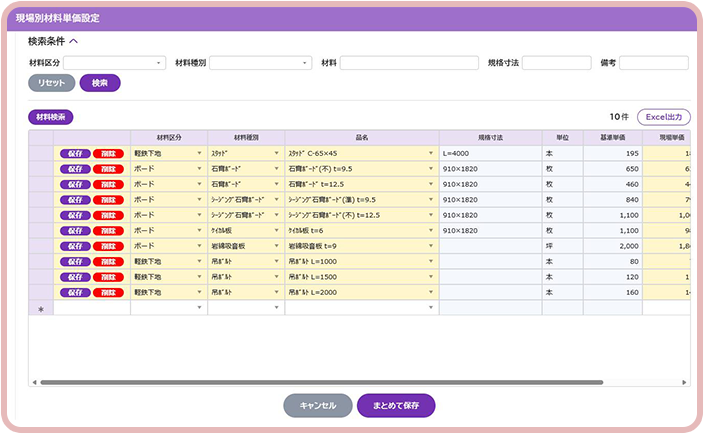Image resolution: width=704 pixels, height=434 pixels.
Task: Open the 材料区分 search dropdown
Action: [x=114, y=63]
